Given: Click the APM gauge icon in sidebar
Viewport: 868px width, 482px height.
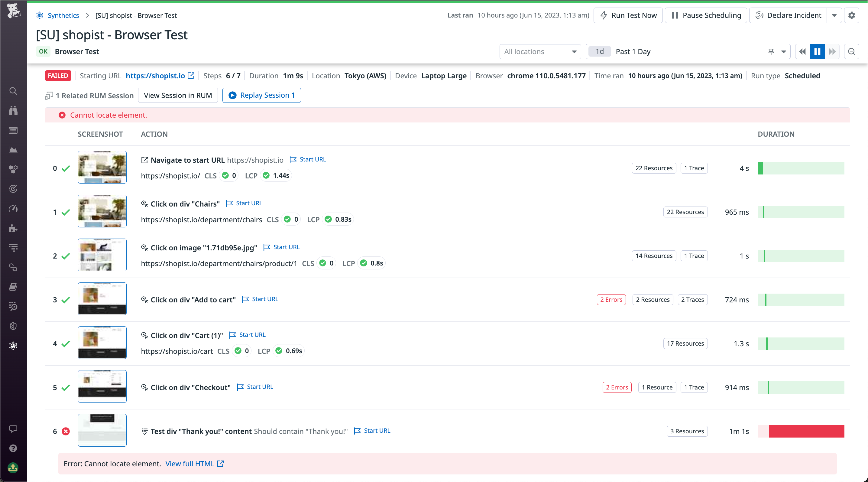Looking at the screenshot, I should click(x=13, y=208).
